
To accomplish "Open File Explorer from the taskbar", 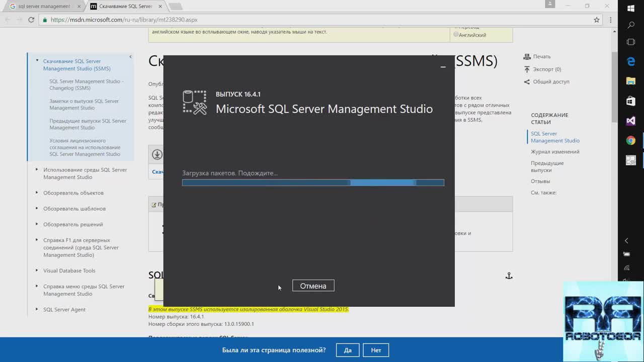I will (x=631, y=81).
